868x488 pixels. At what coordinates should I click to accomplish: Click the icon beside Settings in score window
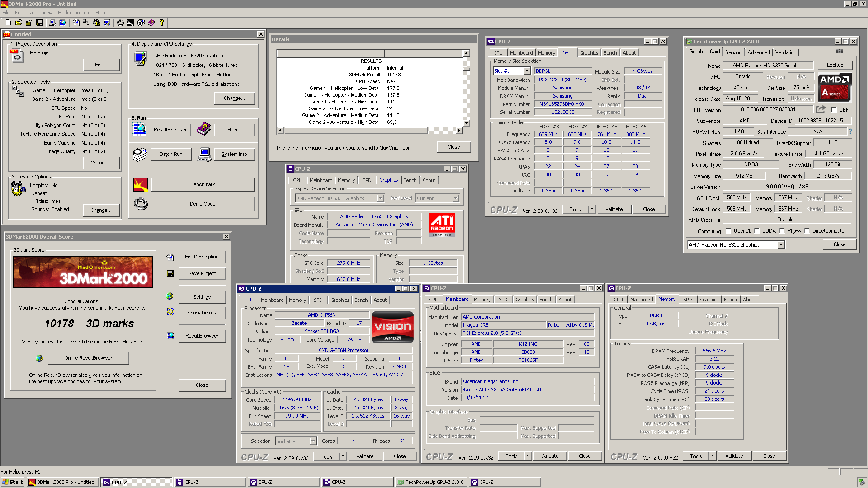pyautogui.click(x=170, y=296)
